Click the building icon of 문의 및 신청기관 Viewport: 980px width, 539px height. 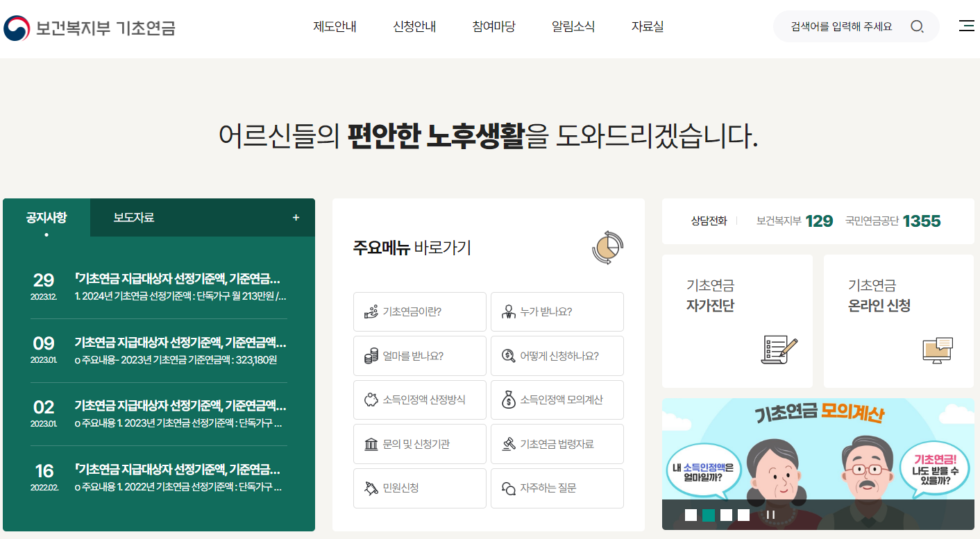[371, 444]
